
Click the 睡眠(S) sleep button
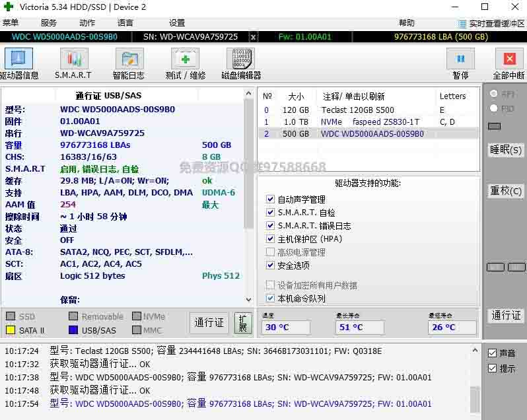click(x=505, y=150)
